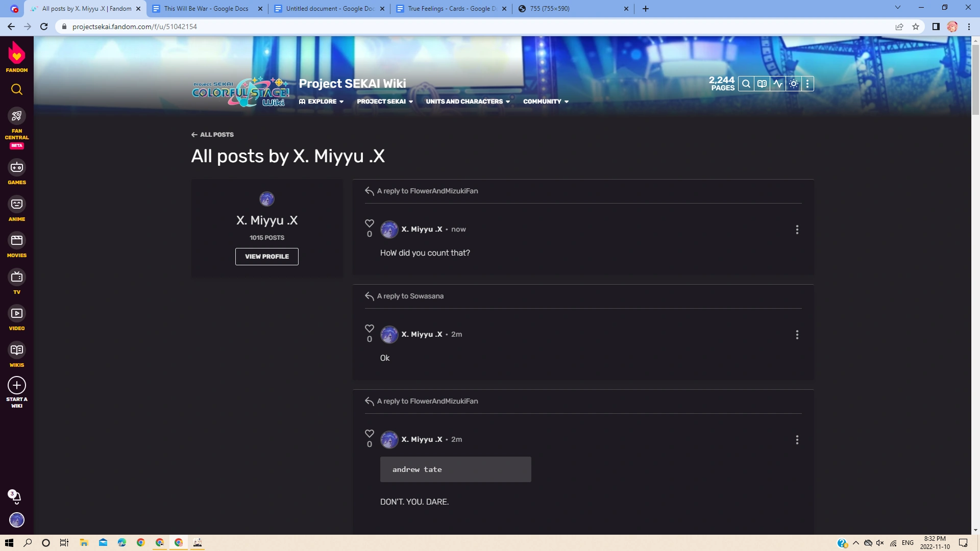
Task: Like the "HoW did you count that?" post
Action: tap(370, 223)
